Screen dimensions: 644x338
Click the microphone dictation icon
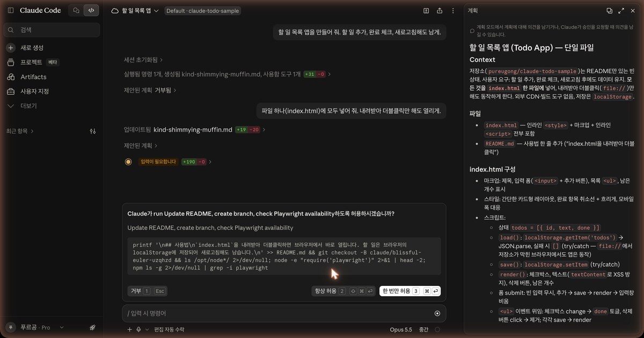point(139,329)
